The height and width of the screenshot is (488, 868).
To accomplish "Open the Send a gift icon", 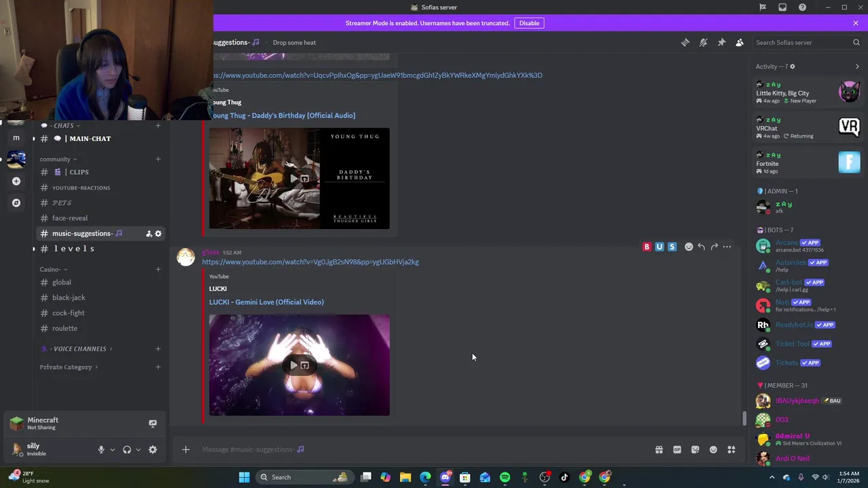I will pyautogui.click(x=658, y=449).
